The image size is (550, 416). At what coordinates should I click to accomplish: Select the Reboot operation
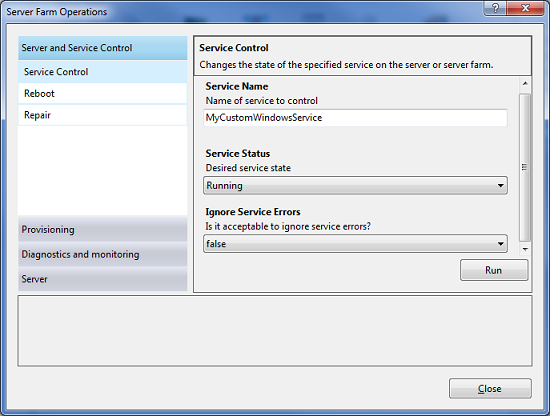(102, 94)
